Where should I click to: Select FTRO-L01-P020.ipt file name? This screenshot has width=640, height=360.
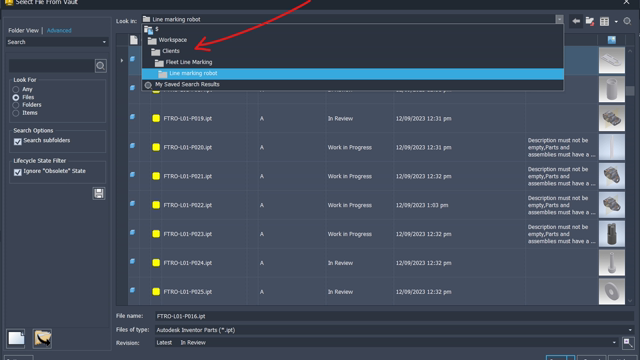pyautogui.click(x=188, y=147)
